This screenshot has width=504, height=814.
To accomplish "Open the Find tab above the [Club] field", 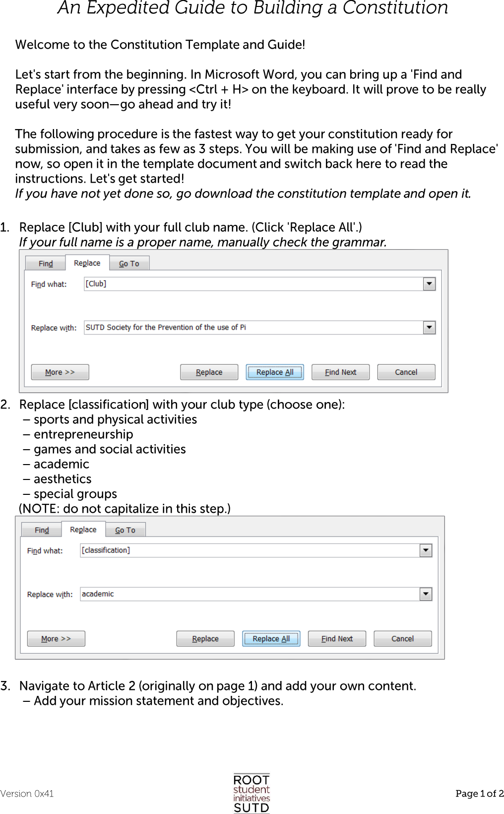I will (46, 264).
